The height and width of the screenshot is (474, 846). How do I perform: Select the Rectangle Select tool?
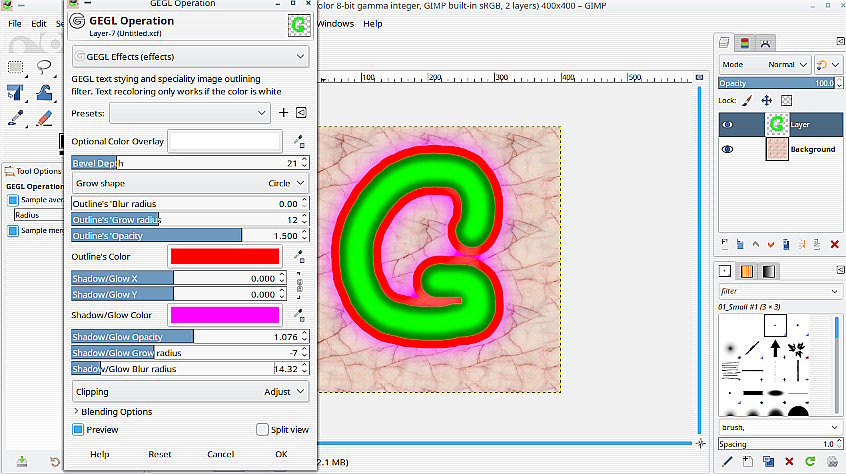(x=16, y=67)
